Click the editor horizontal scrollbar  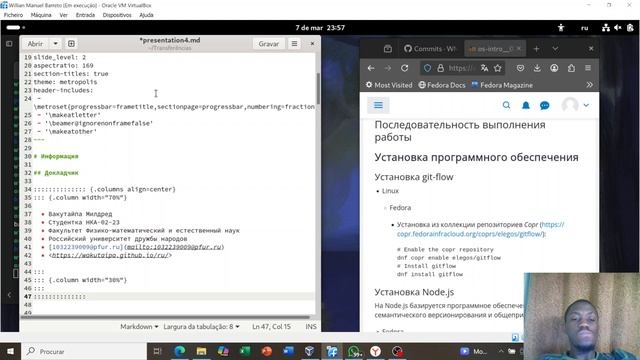click(x=165, y=317)
